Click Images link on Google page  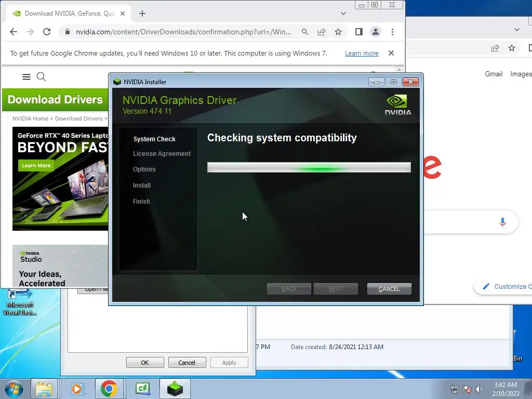tap(521, 74)
